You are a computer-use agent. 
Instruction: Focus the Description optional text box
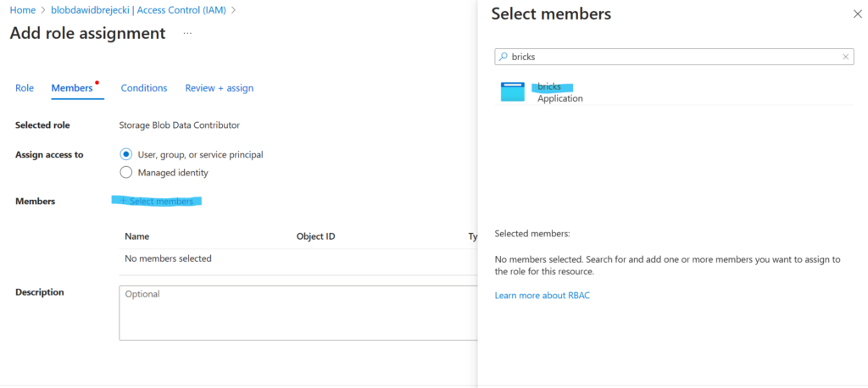point(297,313)
